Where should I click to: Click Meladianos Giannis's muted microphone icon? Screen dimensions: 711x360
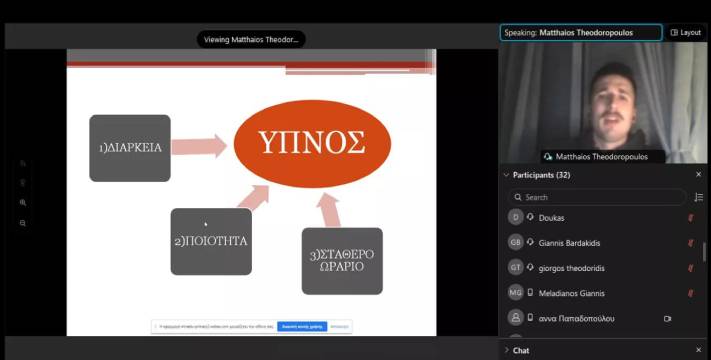click(x=691, y=293)
